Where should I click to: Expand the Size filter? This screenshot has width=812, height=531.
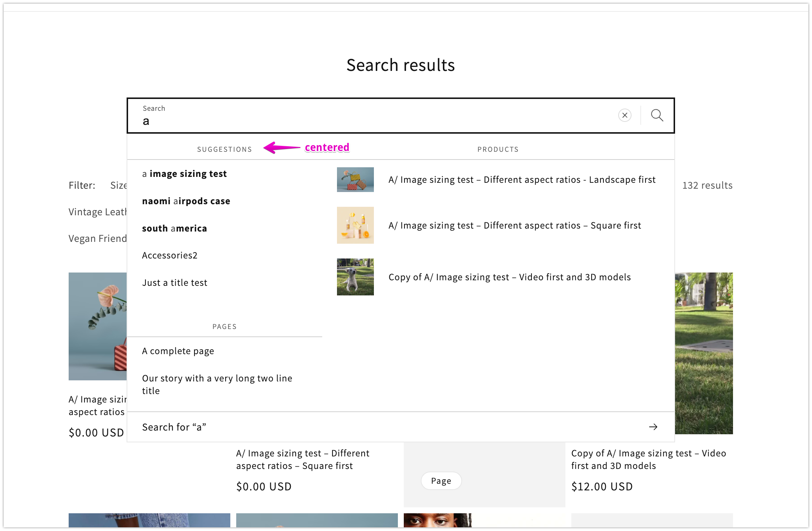click(x=118, y=185)
